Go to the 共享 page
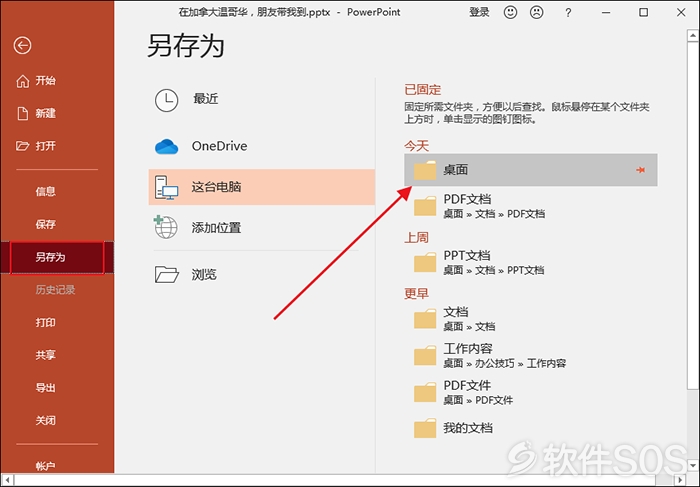 coord(46,355)
